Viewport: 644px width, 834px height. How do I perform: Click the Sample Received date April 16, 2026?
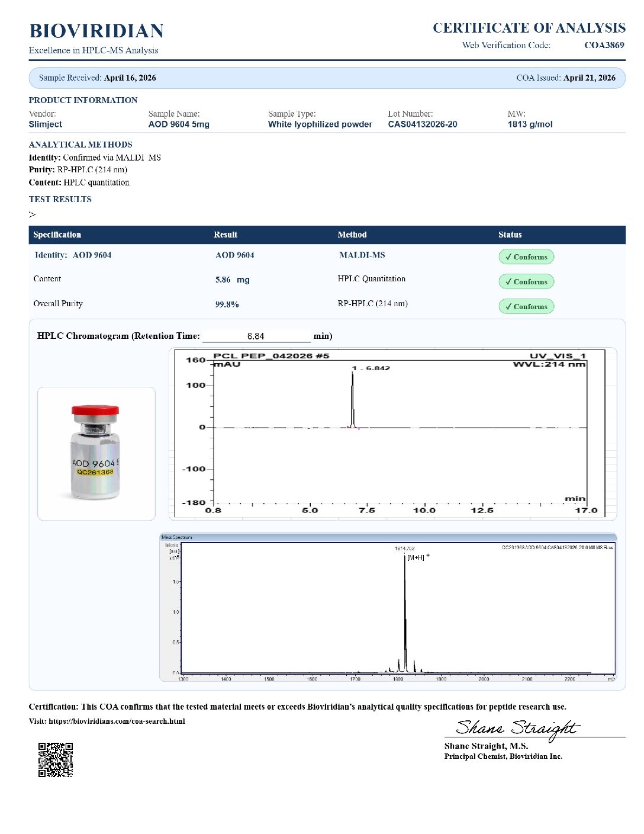click(x=130, y=78)
